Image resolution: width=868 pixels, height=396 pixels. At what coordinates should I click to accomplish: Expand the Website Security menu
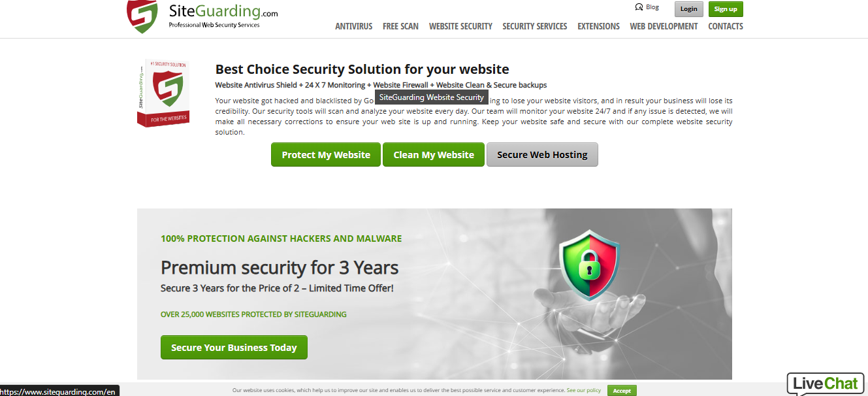pos(460,27)
